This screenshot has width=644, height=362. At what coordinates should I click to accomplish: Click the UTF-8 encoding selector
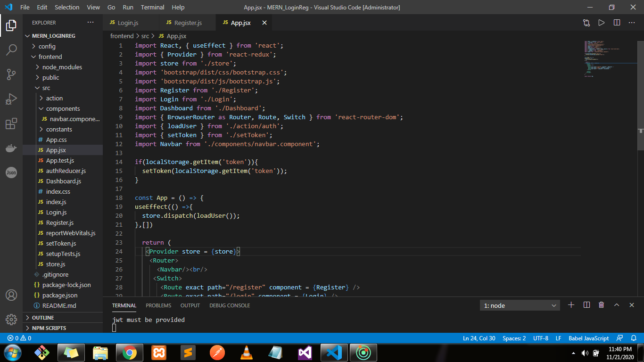tap(541, 338)
